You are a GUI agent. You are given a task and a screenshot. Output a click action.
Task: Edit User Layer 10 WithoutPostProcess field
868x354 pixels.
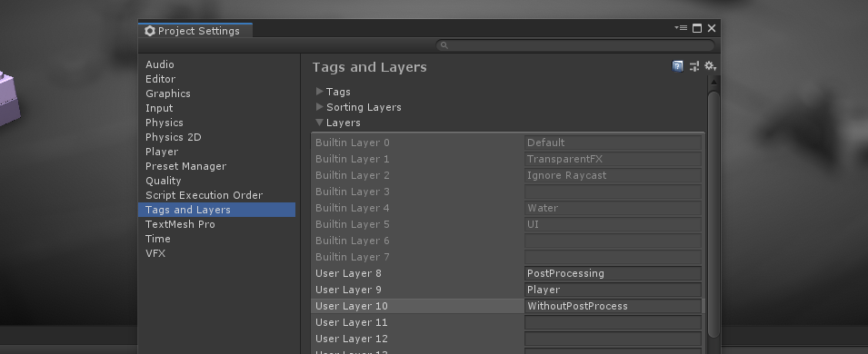point(613,306)
